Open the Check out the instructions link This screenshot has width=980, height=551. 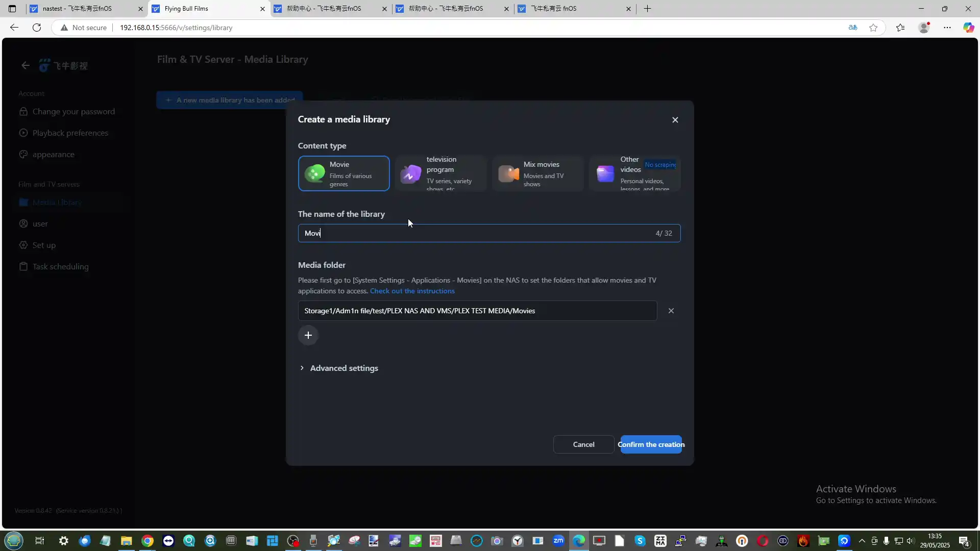point(412,291)
